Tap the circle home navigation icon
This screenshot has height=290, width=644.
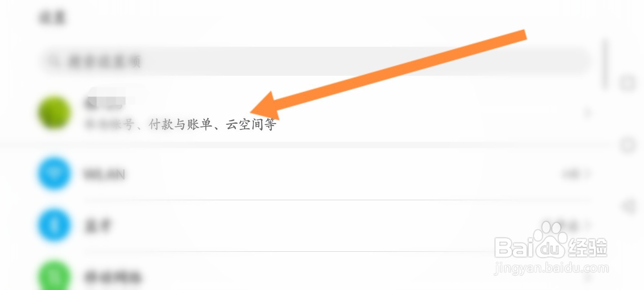tap(628, 145)
